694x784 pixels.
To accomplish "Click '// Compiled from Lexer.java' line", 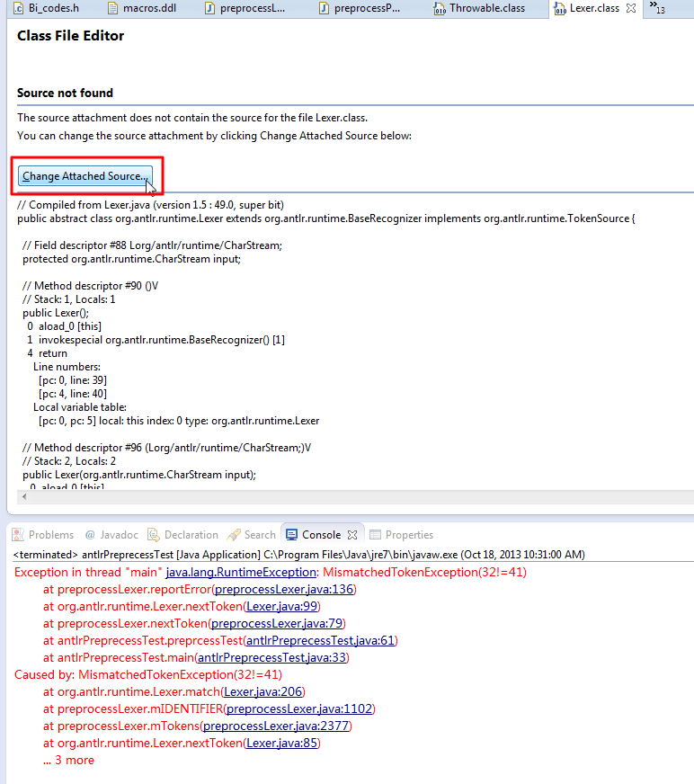I will [x=150, y=205].
